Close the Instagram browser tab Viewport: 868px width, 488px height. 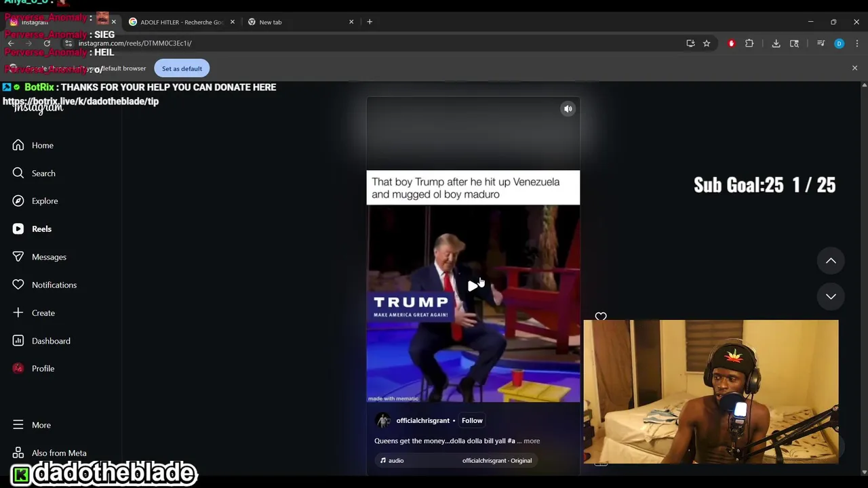[113, 22]
